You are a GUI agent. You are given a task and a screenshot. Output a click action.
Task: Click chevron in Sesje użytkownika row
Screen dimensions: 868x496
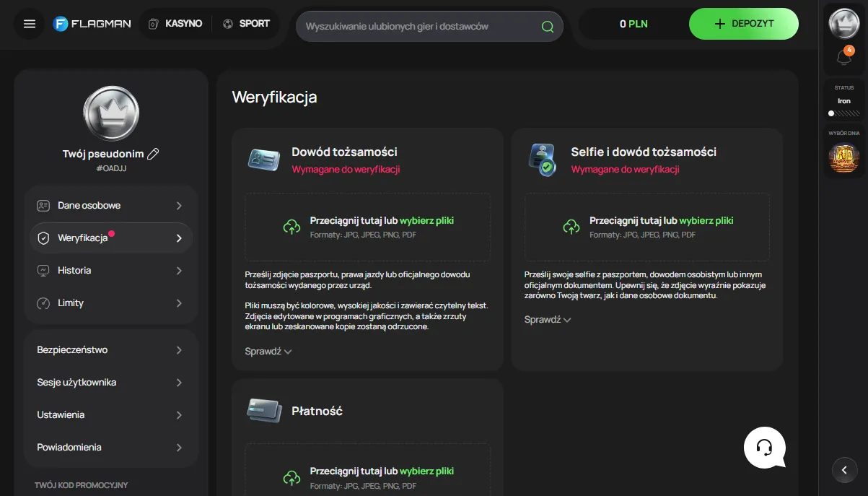(179, 383)
